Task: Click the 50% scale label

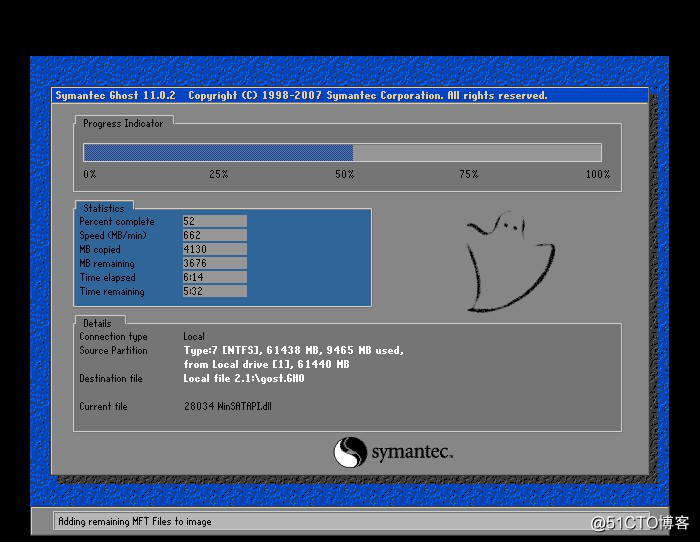Action: (345, 174)
